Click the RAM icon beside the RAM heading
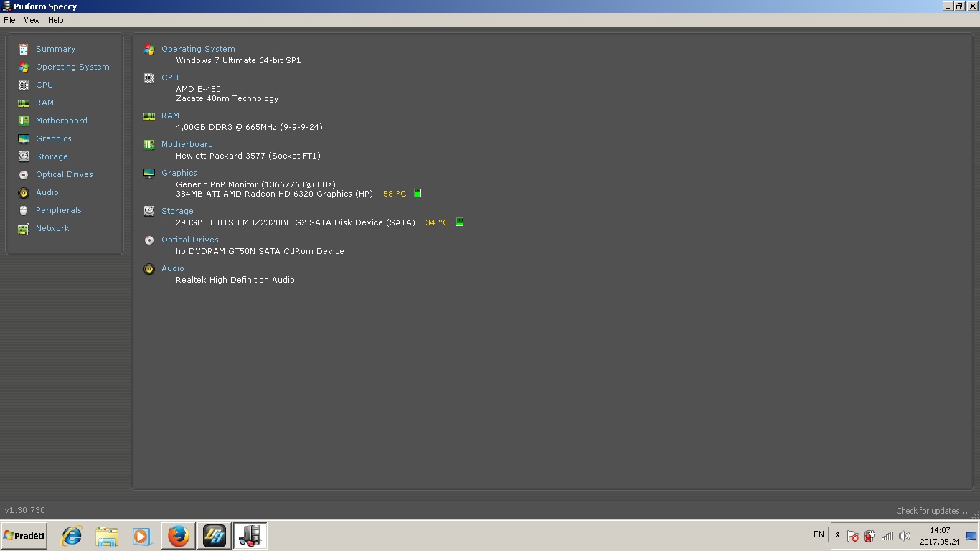The image size is (980, 551). 149,116
